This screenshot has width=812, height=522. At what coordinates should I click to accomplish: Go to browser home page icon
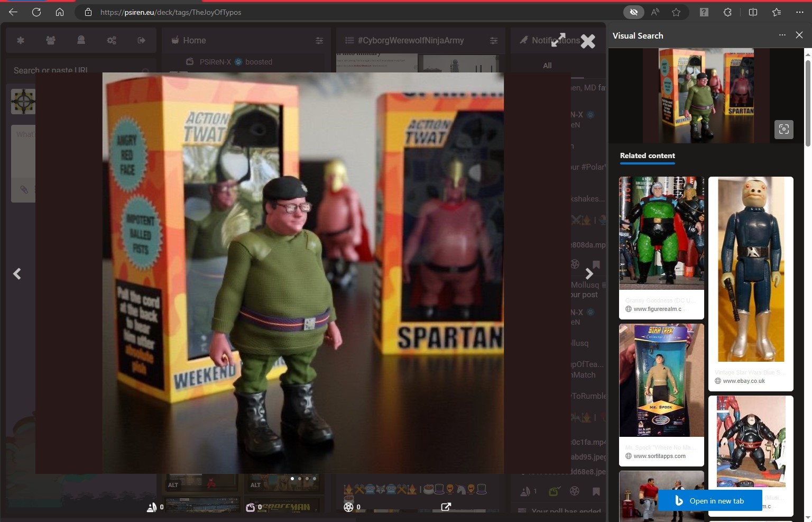60,12
